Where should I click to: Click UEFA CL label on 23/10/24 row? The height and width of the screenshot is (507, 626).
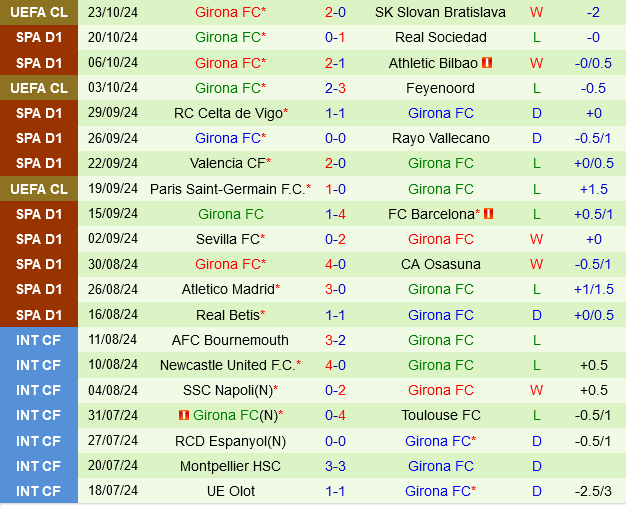pyautogui.click(x=39, y=12)
